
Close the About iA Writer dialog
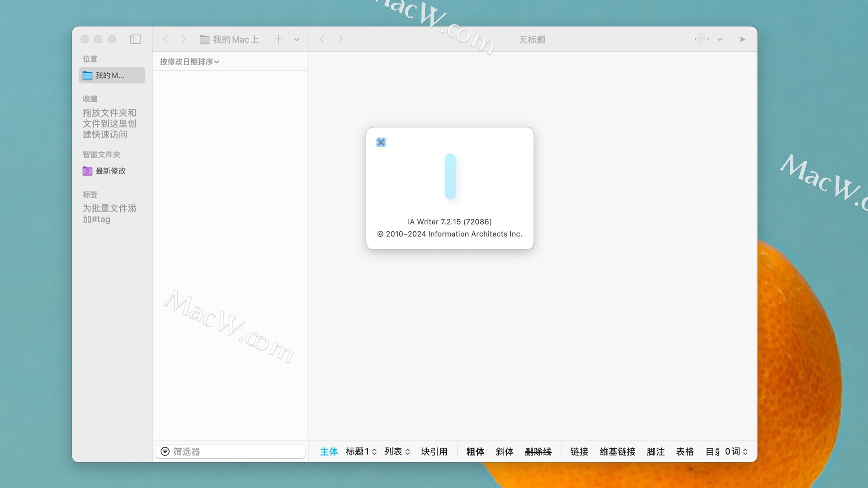381,142
